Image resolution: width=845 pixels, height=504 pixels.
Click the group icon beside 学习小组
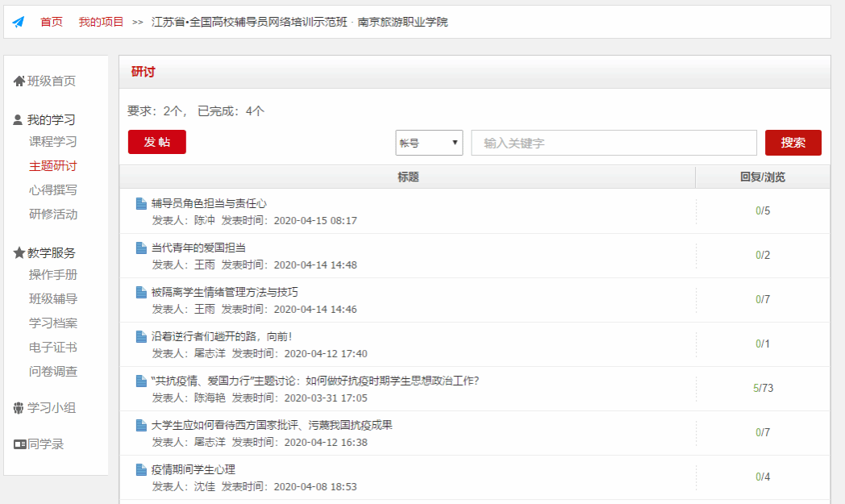pyautogui.click(x=19, y=408)
